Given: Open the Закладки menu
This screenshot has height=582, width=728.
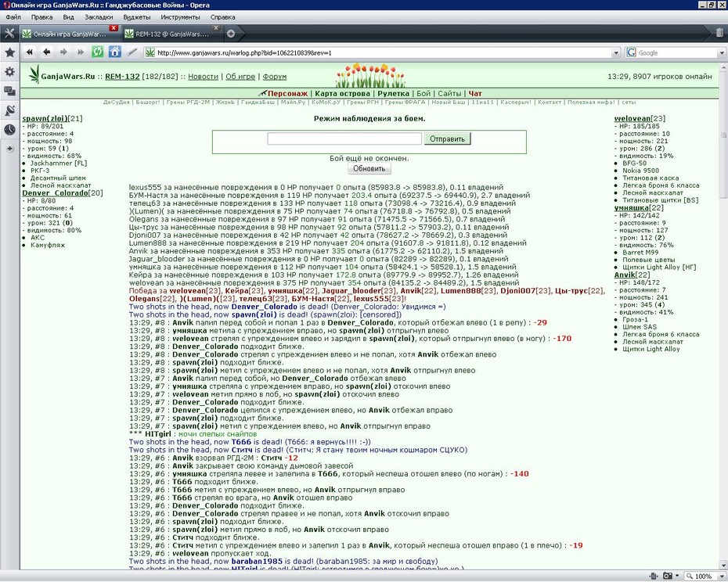Looking at the screenshot, I should click(99, 16).
